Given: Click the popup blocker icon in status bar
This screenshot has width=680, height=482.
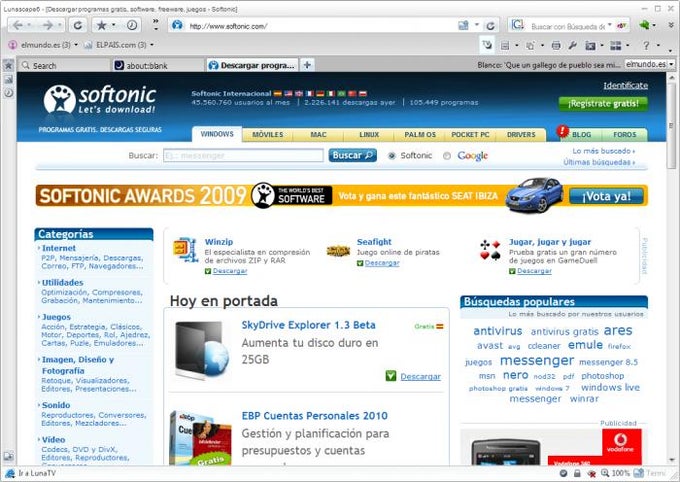Looking at the screenshot, I should [x=591, y=473].
